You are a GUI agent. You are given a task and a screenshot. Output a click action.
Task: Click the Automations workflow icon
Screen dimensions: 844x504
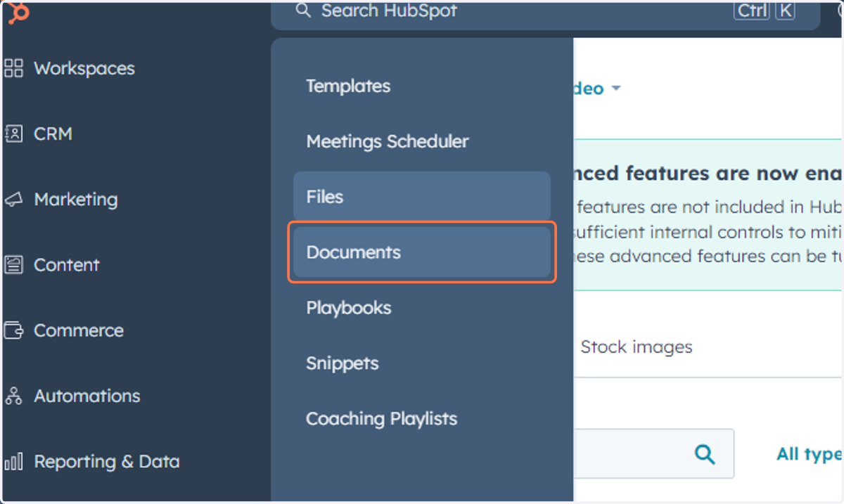pos(13,396)
